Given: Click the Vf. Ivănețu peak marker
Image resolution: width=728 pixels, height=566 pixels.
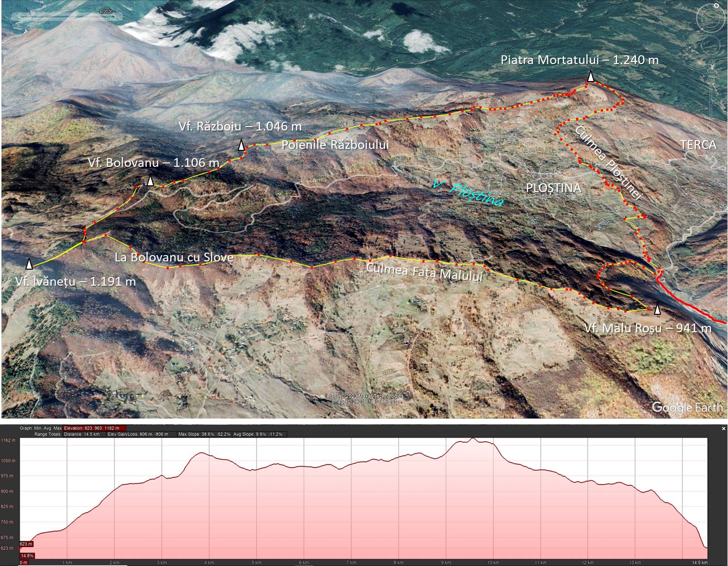Looking at the screenshot, I should pos(29,264).
